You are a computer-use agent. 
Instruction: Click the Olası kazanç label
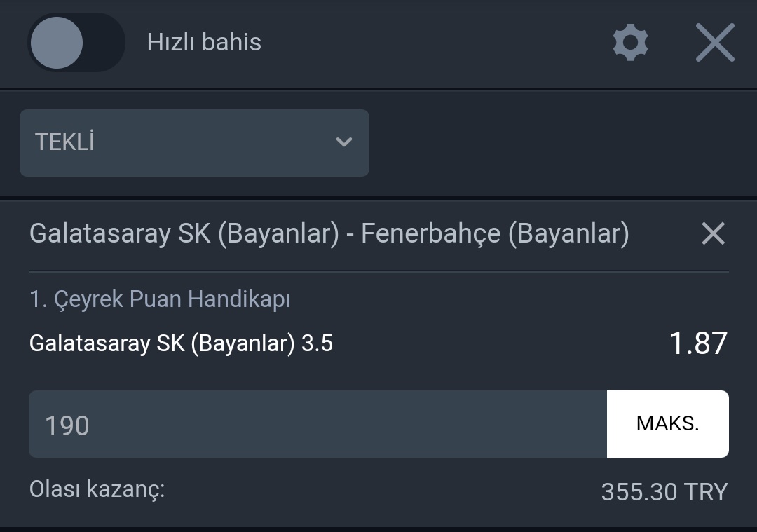tap(97, 489)
